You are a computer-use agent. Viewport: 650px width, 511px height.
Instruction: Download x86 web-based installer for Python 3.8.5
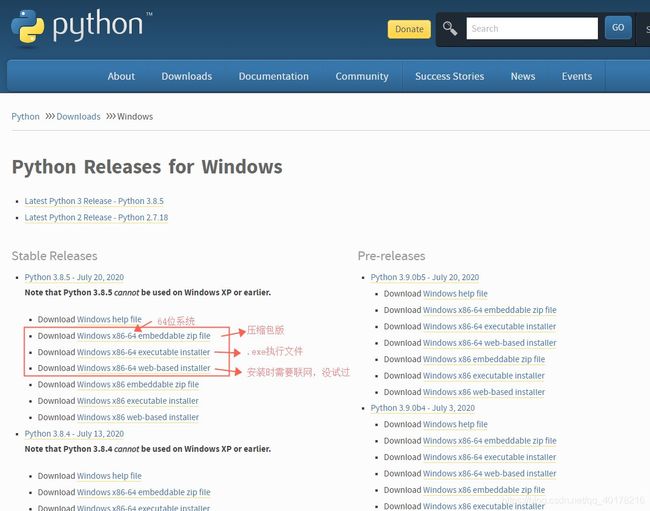click(x=138, y=417)
